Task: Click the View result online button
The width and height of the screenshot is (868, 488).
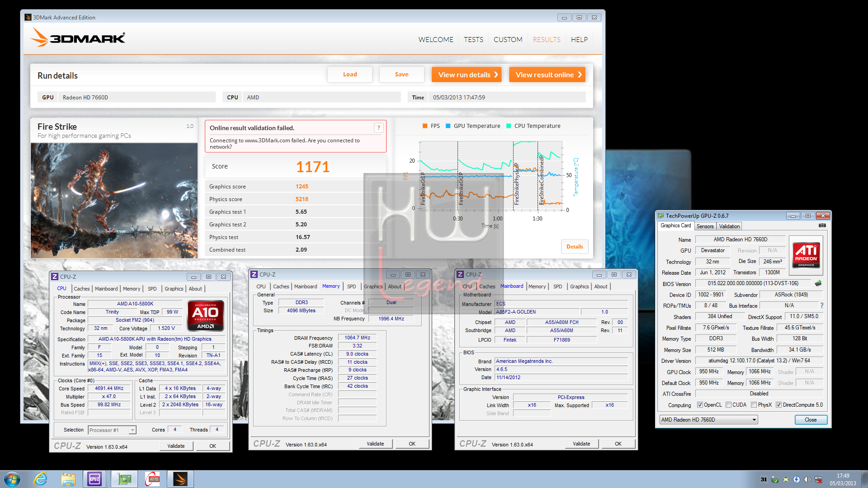Action: (x=547, y=75)
